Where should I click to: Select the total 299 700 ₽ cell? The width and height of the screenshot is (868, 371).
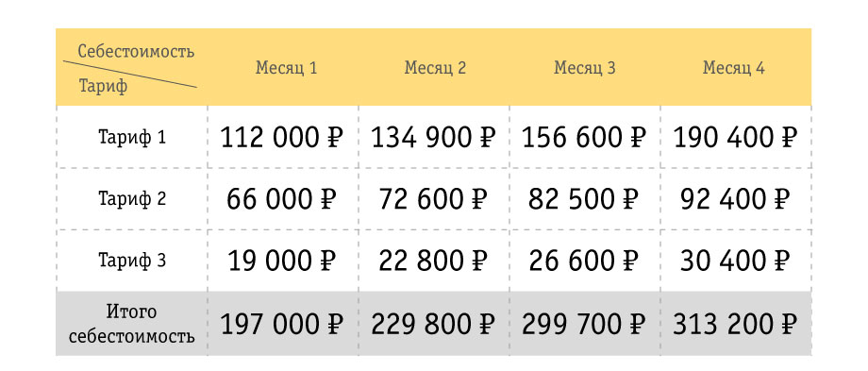(584, 325)
